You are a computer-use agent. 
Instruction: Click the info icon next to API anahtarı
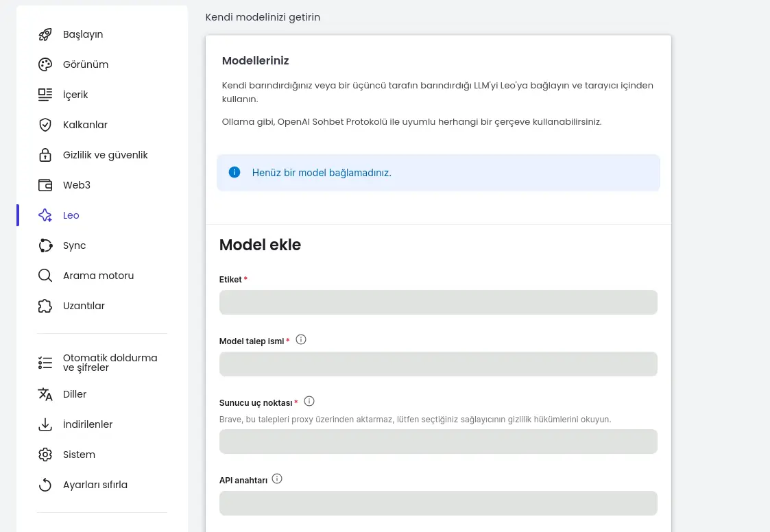(277, 479)
